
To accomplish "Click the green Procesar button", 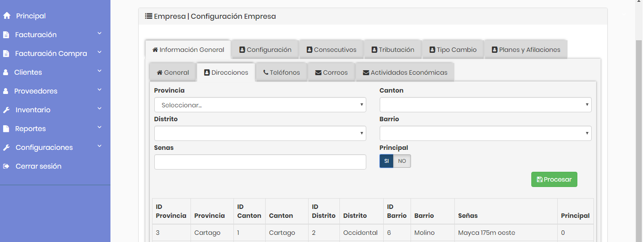I will [x=554, y=179].
